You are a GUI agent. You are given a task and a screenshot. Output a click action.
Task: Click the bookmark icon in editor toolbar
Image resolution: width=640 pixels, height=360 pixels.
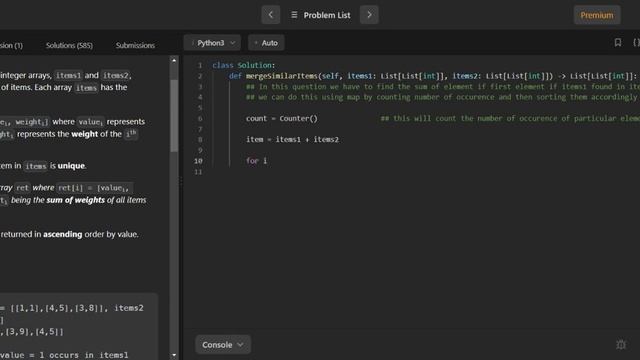pos(618,42)
